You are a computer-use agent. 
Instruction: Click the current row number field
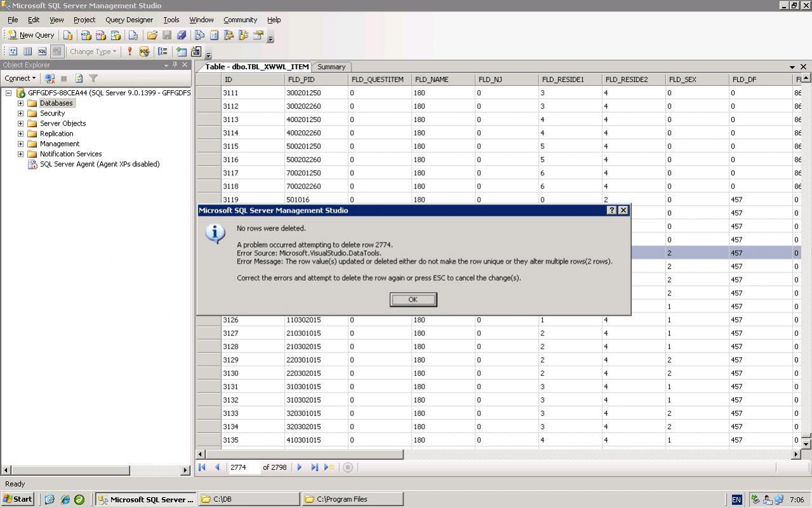tap(244, 467)
